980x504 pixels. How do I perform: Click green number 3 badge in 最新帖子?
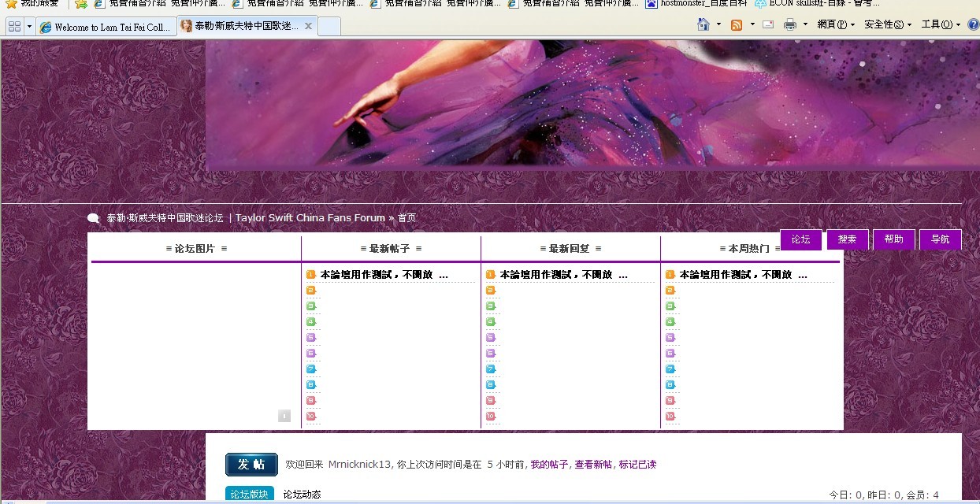tap(311, 306)
